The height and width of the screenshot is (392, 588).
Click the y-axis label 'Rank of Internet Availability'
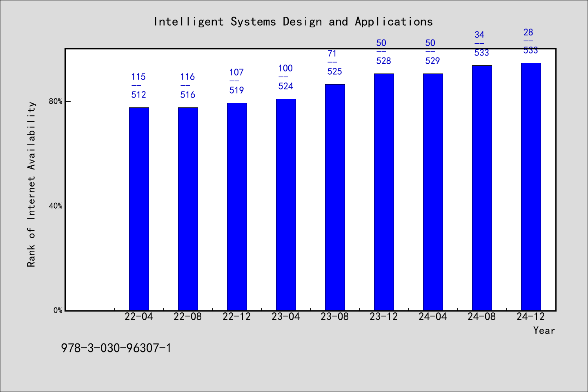(x=31, y=184)
